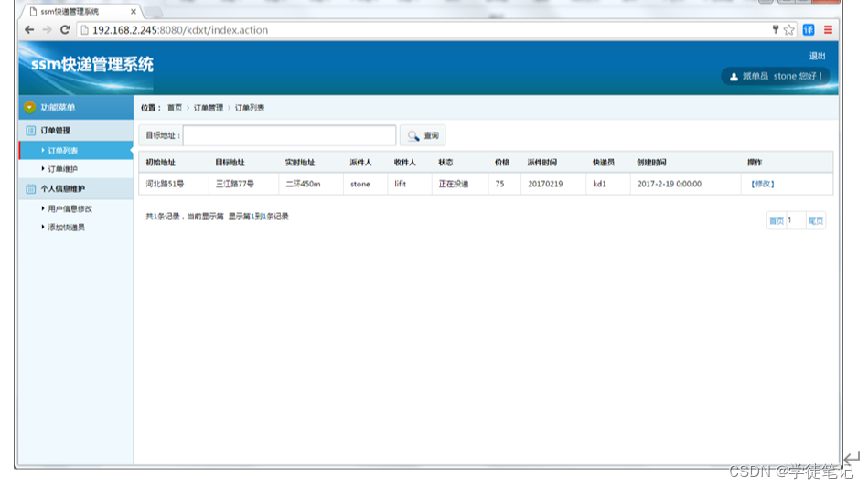Bookmark the page with the star icon

[x=788, y=30]
